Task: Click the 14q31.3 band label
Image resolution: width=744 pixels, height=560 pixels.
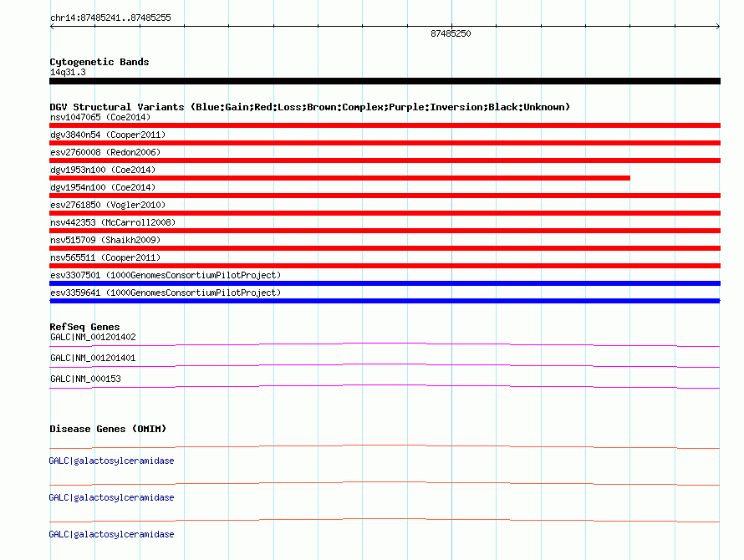Action: coord(68,72)
